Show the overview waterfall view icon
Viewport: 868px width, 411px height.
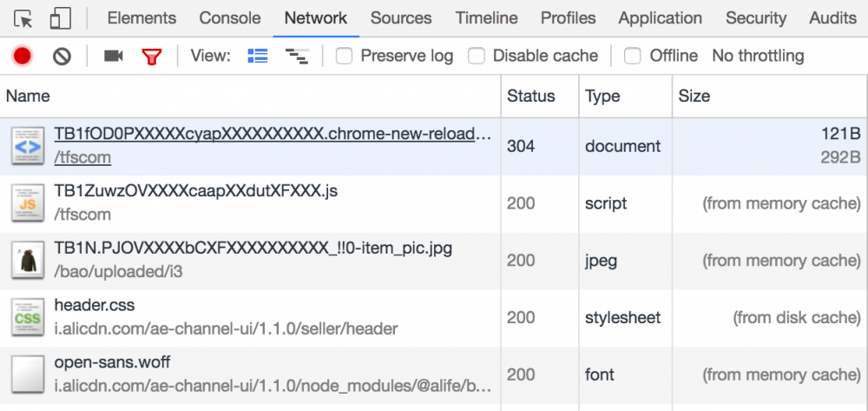tap(297, 56)
